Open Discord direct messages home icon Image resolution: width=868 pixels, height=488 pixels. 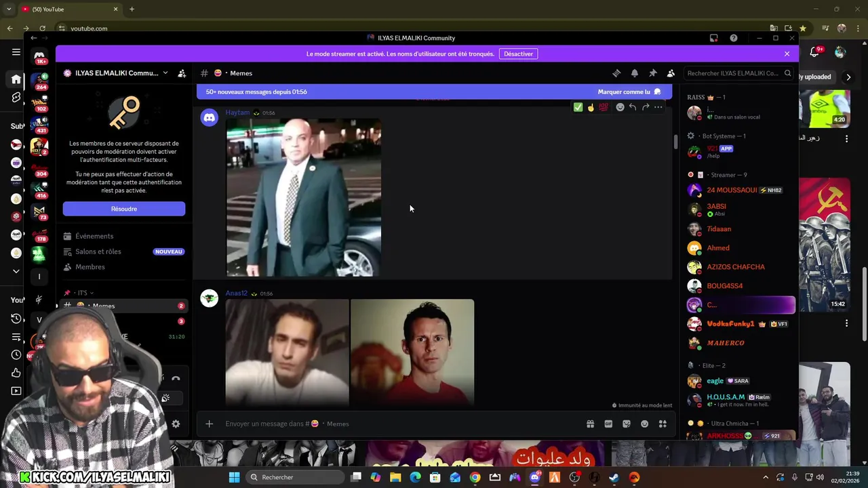pos(39,56)
